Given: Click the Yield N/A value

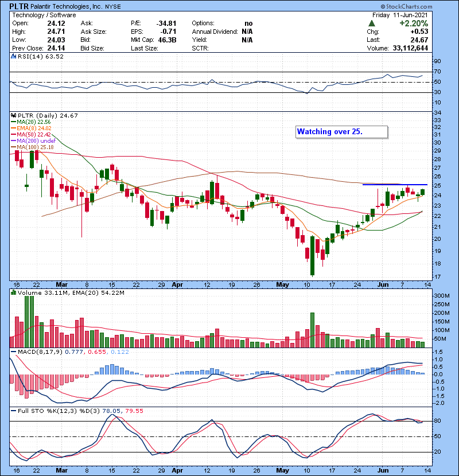Looking at the screenshot, I should tap(247, 40).
